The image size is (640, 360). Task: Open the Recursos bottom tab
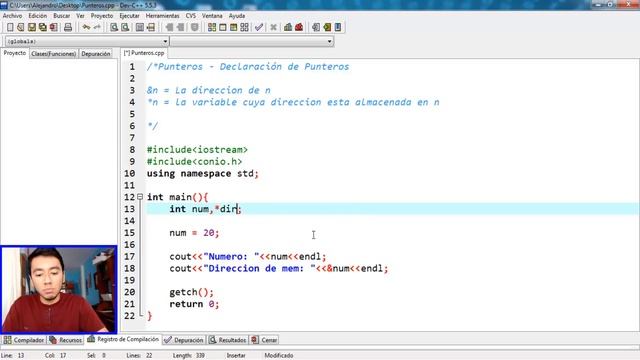coord(66,340)
